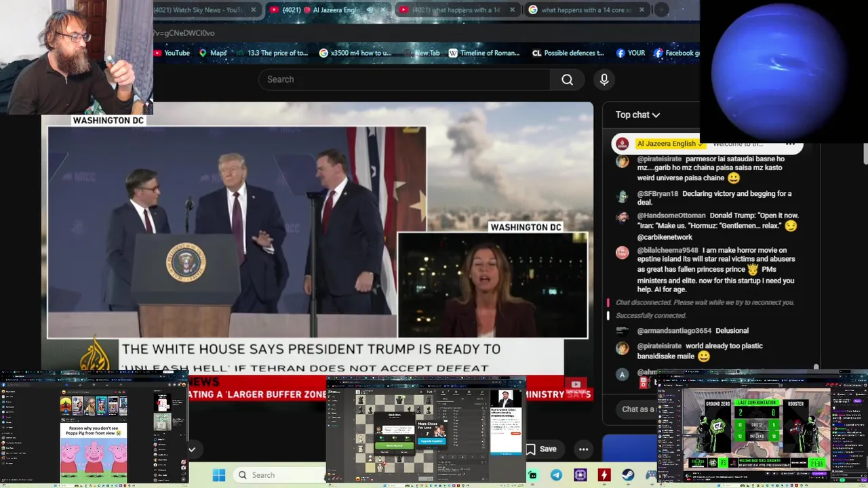The image size is (868, 488).
Task: Close the Watch Sky News tab
Action: click(x=253, y=9)
